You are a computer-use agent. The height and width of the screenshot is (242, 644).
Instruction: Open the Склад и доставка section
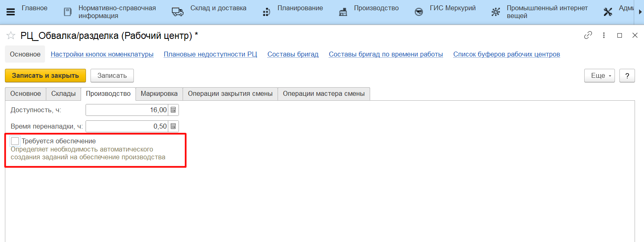point(218,8)
